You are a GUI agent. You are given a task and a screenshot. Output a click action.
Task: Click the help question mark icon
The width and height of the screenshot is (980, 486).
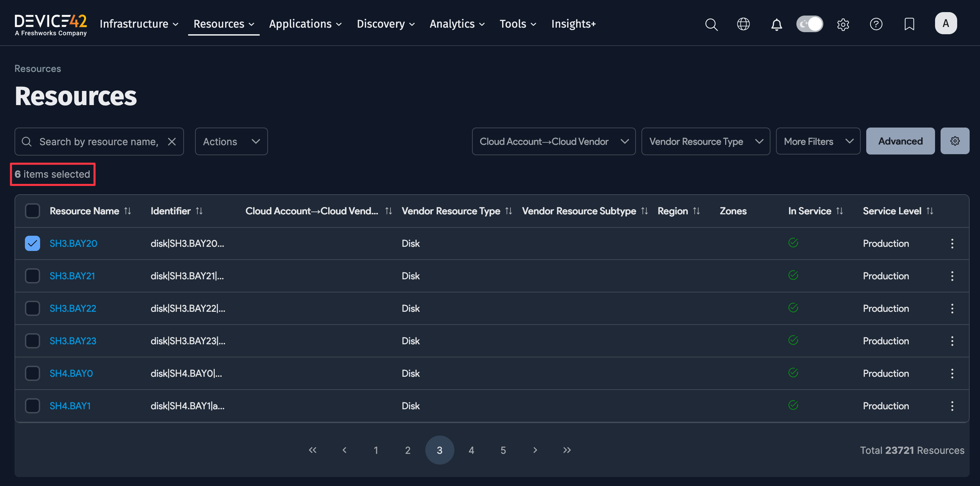coord(876,24)
